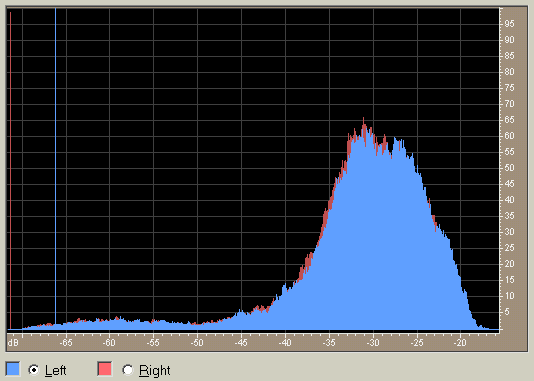Screen dimensions: 534x381
Task: Click the tallest red peak of the histogram
Action: pos(363,120)
